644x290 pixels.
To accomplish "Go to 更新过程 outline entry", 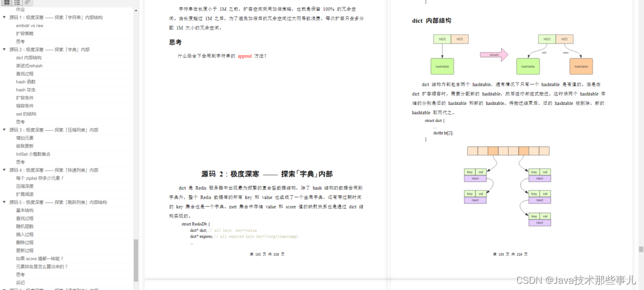I will click(x=24, y=251).
